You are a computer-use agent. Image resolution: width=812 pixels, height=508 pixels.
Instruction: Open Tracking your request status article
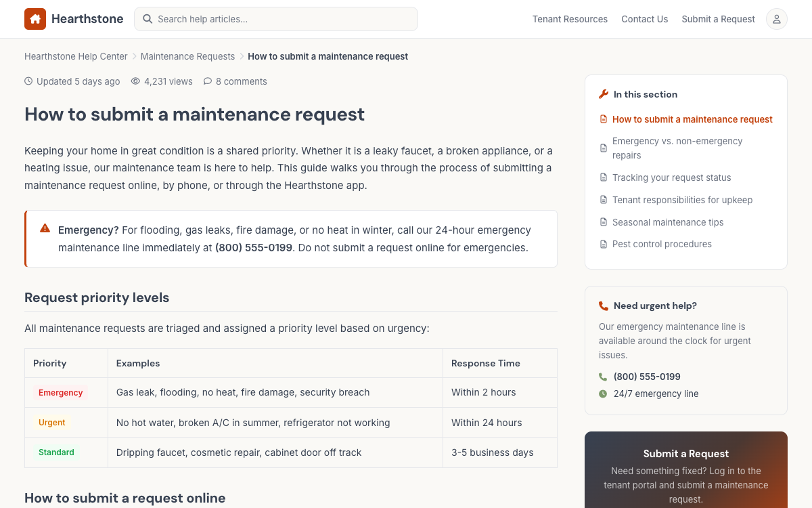click(x=672, y=177)
